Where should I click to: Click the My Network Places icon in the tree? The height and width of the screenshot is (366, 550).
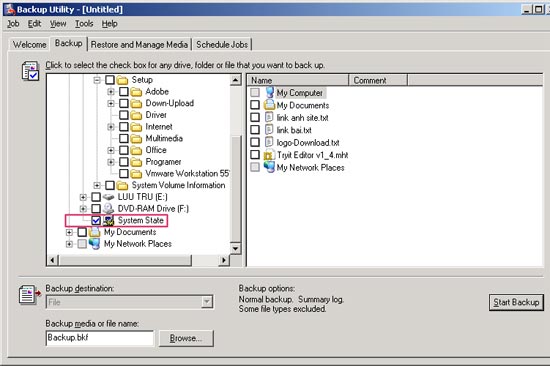[94, 244]
